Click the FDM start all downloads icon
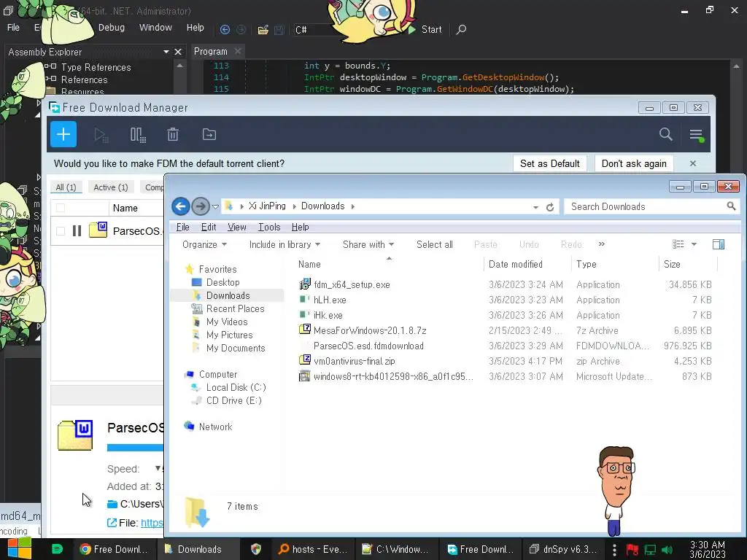The width and height of the screenshot is (747, 560). point(101,135)
